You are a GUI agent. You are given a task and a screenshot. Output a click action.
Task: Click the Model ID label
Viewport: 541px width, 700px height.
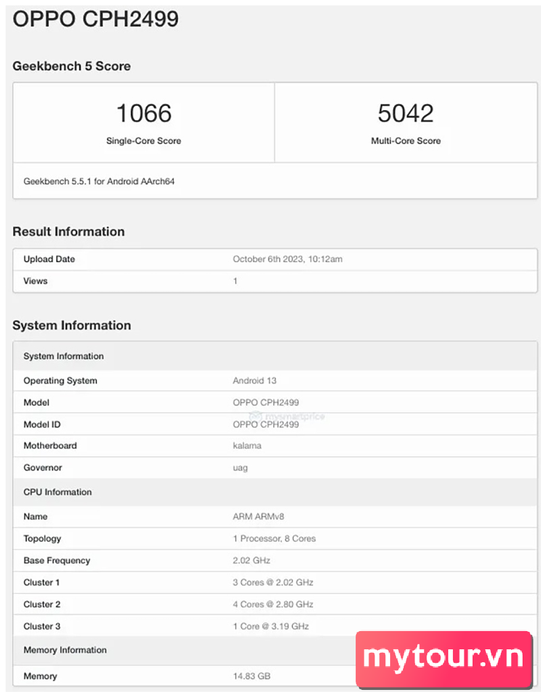tap(42, 425)
